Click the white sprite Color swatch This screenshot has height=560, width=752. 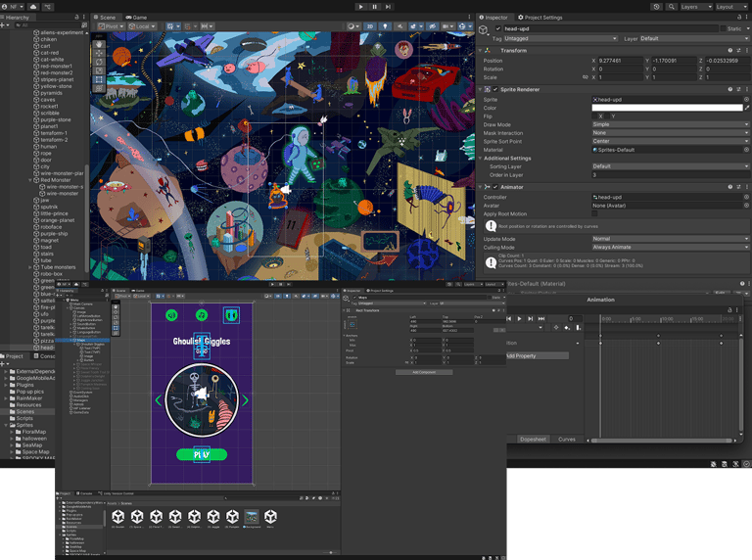pyautogui.click(x=665, y=108)
